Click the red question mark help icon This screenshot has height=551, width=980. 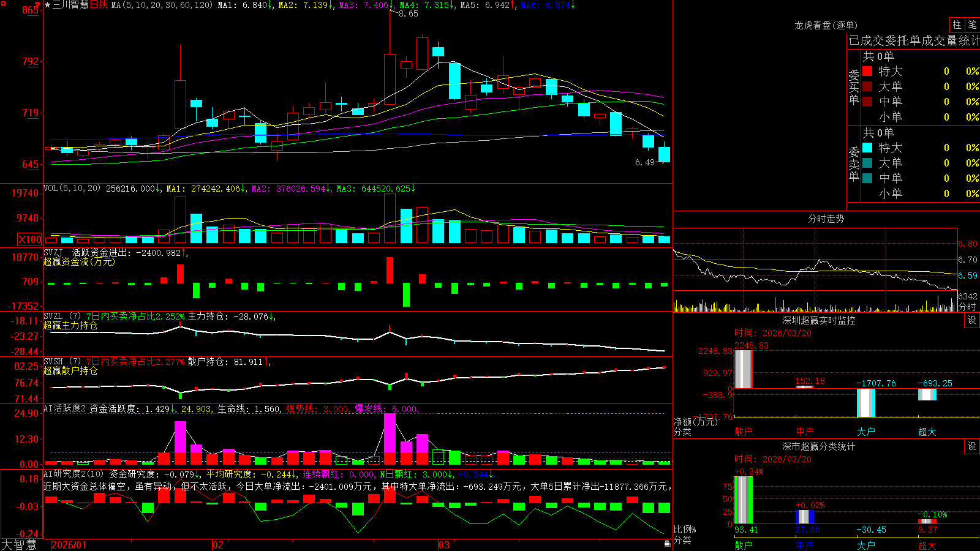coord(37,5)
